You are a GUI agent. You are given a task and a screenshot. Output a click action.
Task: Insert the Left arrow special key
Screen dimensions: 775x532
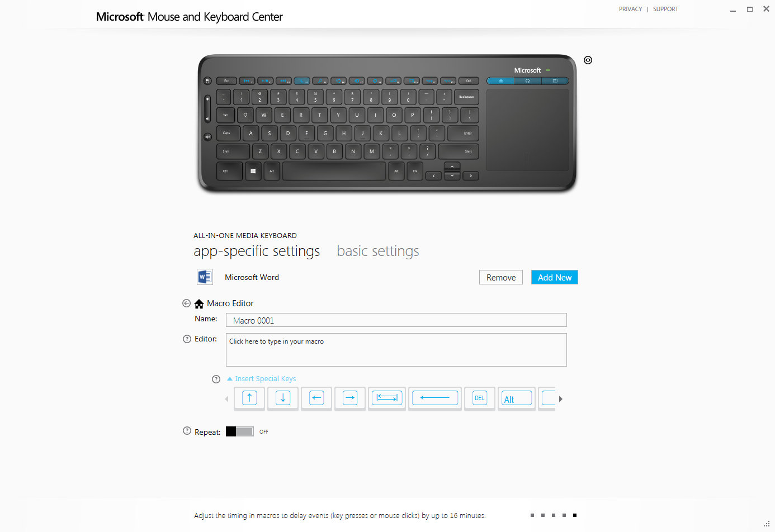click(316, 398)
